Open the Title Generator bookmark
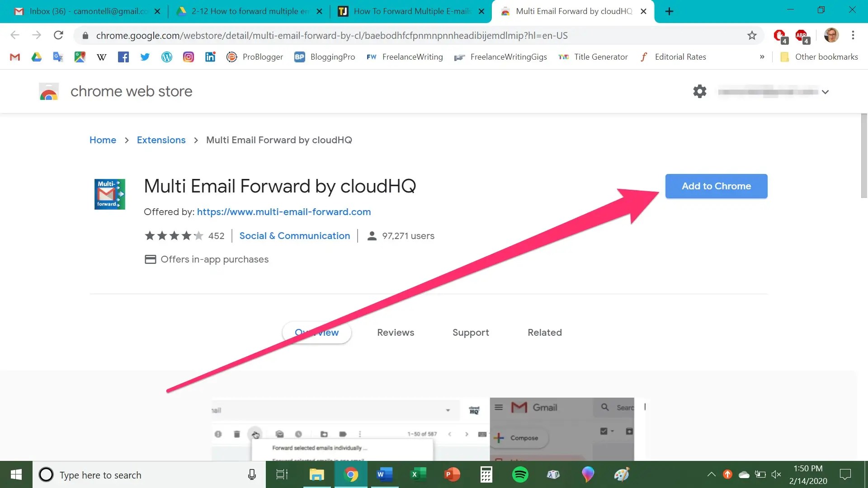Screen dimensions: 868x488 [x=593, y=57]
